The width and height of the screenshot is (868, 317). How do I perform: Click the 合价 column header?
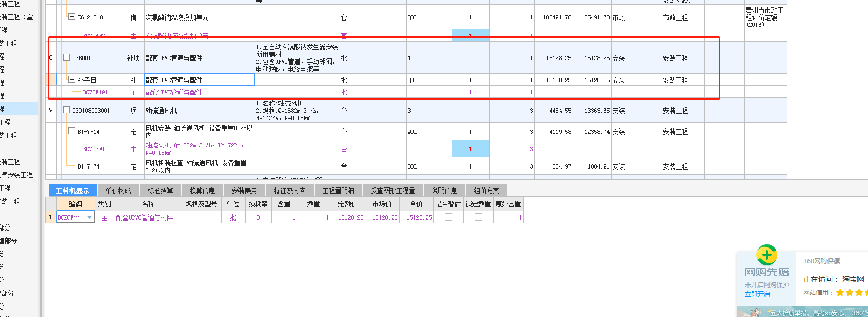(x=416, y=204)
